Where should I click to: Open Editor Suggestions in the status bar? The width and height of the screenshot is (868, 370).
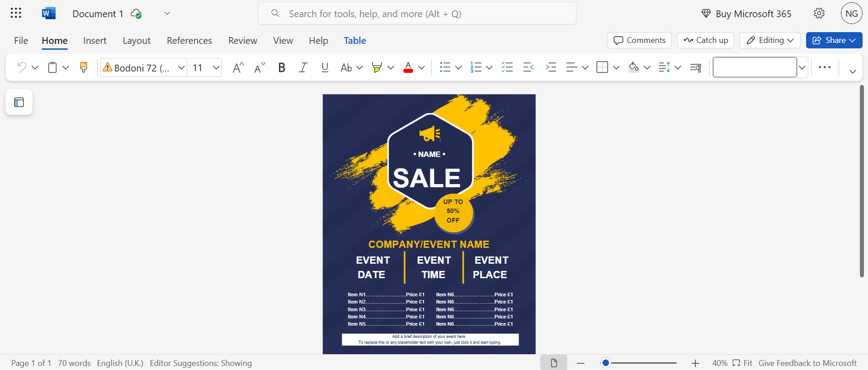[201, 363]
